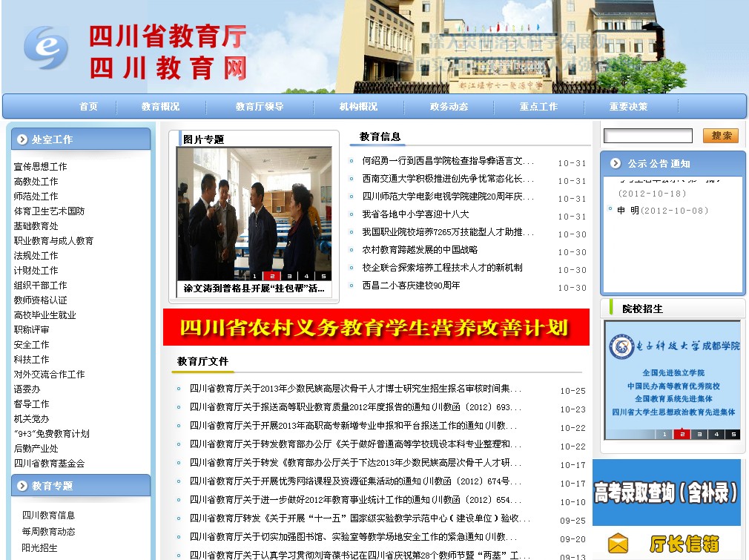Viewport: 749px width, 560px height.
Task: Show slide 3 in 院校招生 slideshow
Action: coord(699,434)
